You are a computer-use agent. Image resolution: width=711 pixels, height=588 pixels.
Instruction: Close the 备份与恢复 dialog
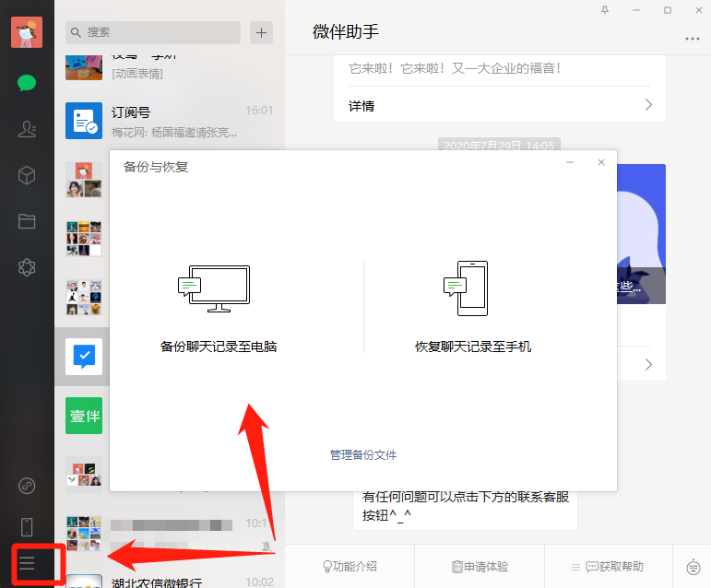point(601,162)
